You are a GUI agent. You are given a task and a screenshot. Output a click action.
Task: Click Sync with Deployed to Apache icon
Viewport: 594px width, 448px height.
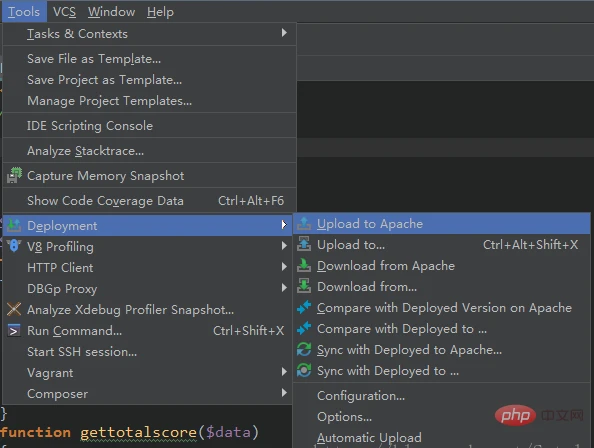click(304, 350)
